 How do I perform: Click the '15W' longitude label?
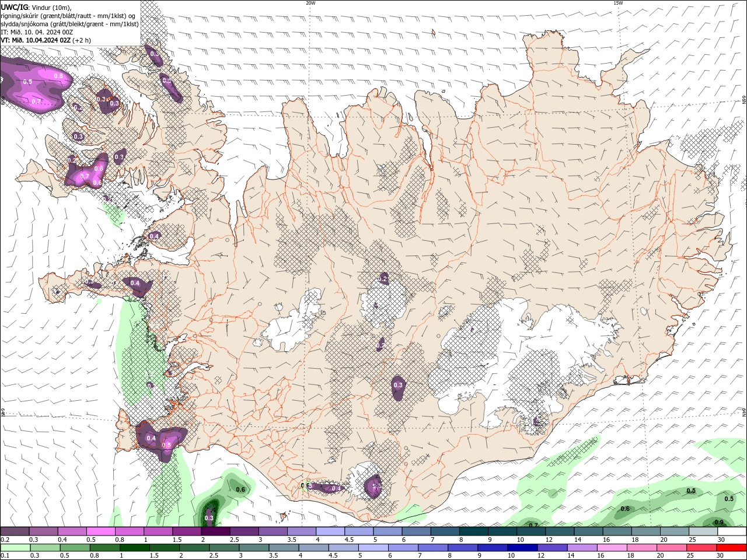click(618, 3)
